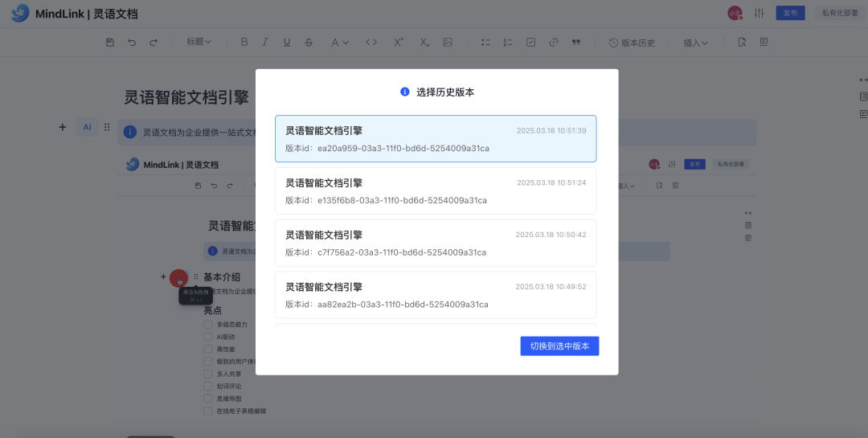The image size is (868, 438).
Task: Click the find-in-document icon
Action: (743, 42)
